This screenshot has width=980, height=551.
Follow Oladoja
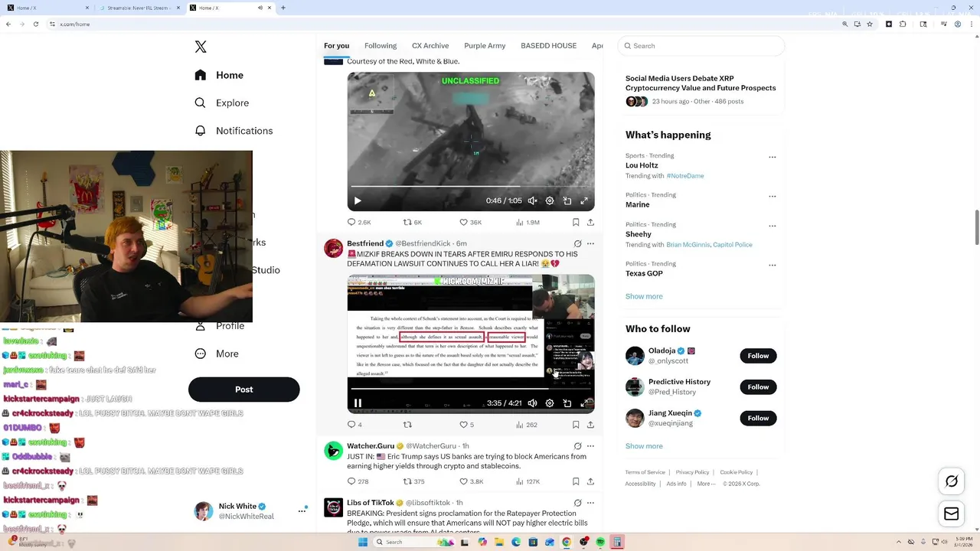click(x=758, y=356)
